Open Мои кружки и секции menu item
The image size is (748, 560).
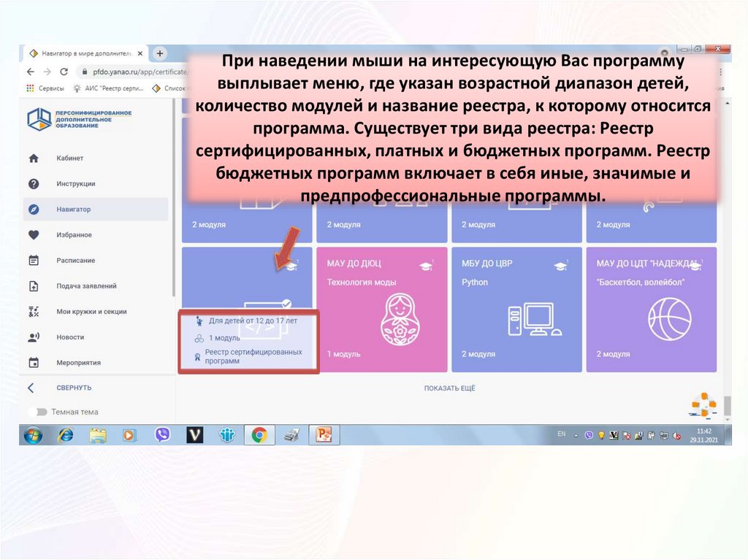point(96,312)
